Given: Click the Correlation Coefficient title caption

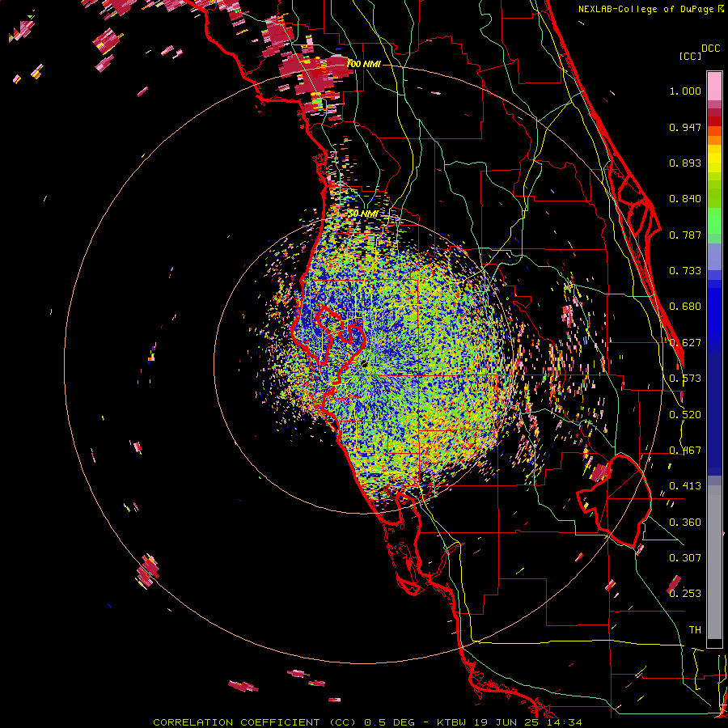Looking at the screenshot, I should click(367, 722).
